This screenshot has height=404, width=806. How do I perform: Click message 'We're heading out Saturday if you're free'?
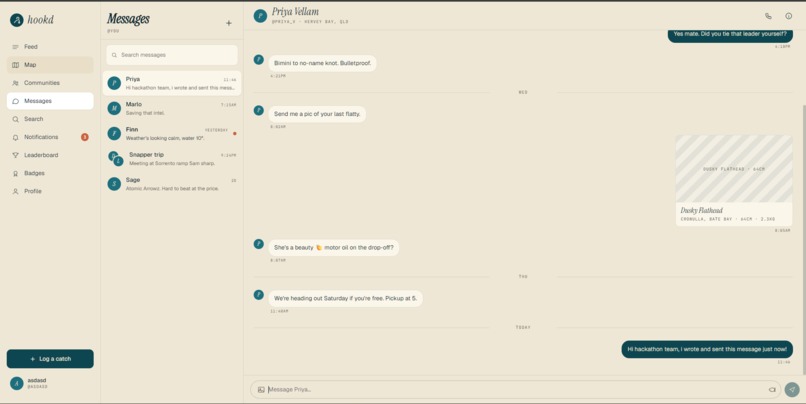click(x=345, y=298)
